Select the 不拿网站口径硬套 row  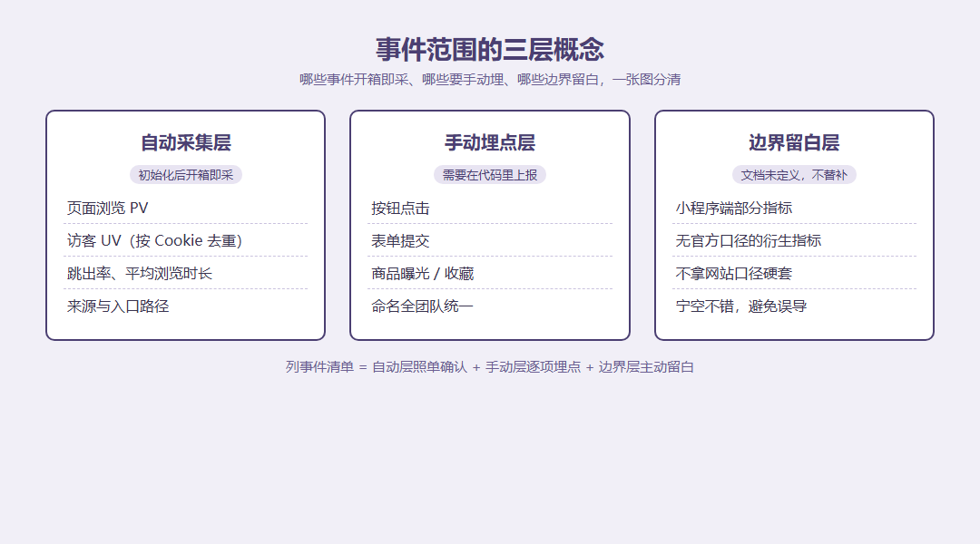(x=794, y=274)
